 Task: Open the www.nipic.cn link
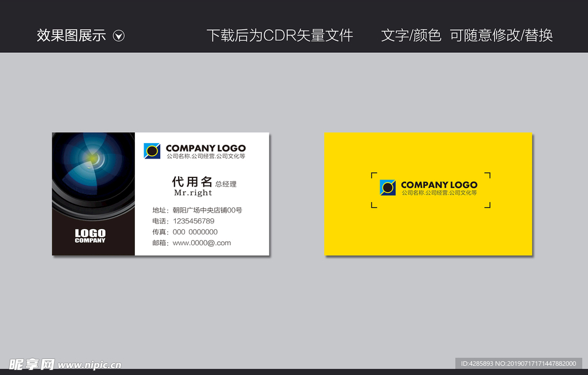pyautogui.click(x=90, y=365)
